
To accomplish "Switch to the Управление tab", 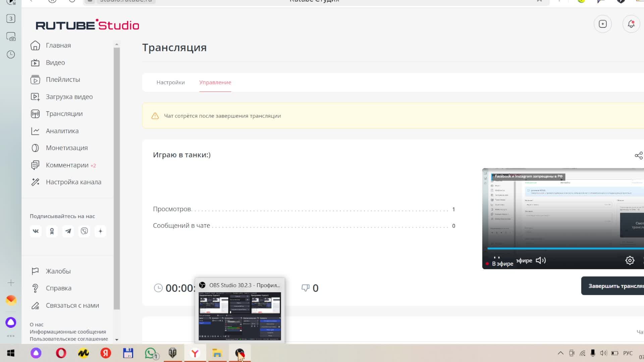I will (x=215, y=82).
